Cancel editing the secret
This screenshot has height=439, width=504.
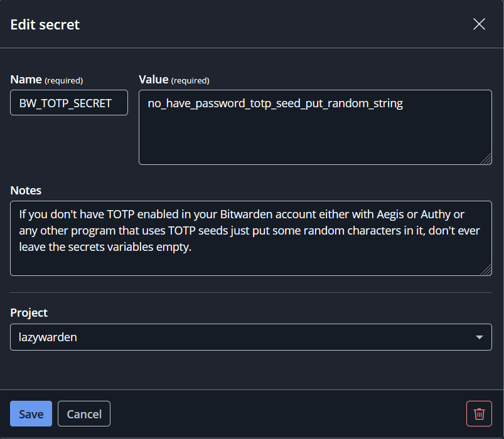pyautogui.click(x=84, y=414)
